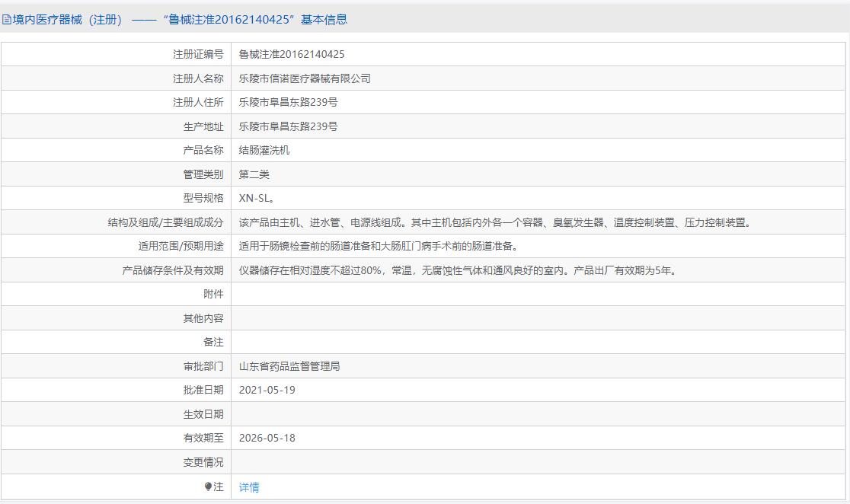Click intended use text 适用于肠镜检查前的肠道准备
Image resolution: width=850 pixels, height=504 pixels.
(379, 246)
